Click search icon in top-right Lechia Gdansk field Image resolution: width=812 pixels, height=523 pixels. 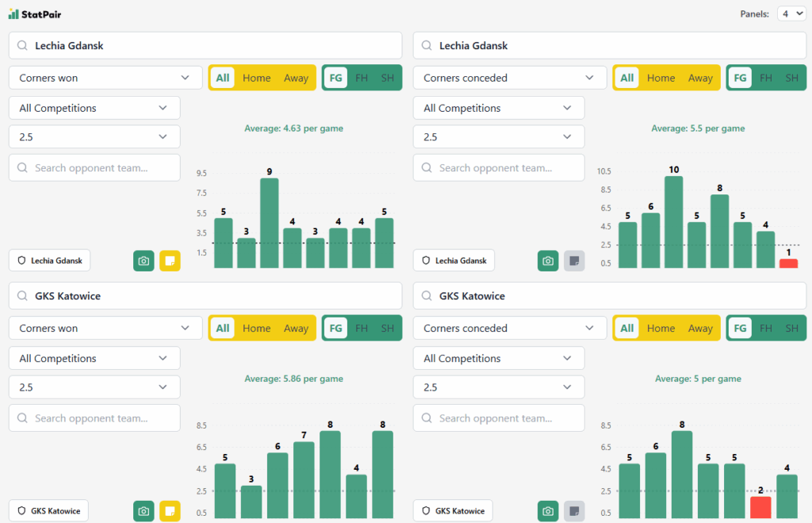click(x=427, y=45)
